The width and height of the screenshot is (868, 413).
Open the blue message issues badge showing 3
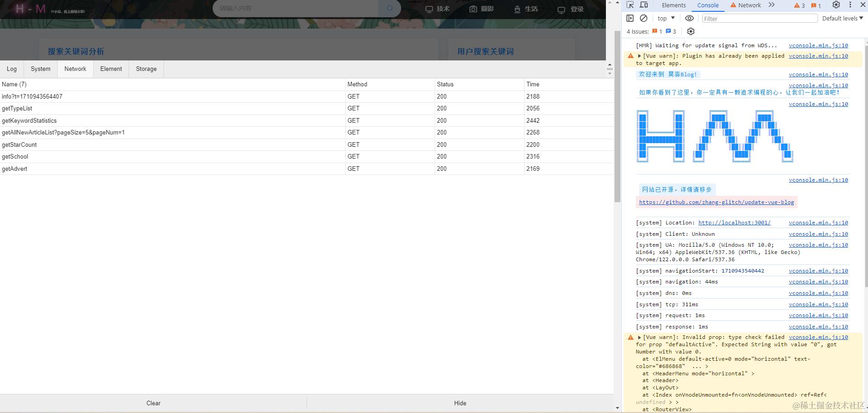[x=671, y=31]
